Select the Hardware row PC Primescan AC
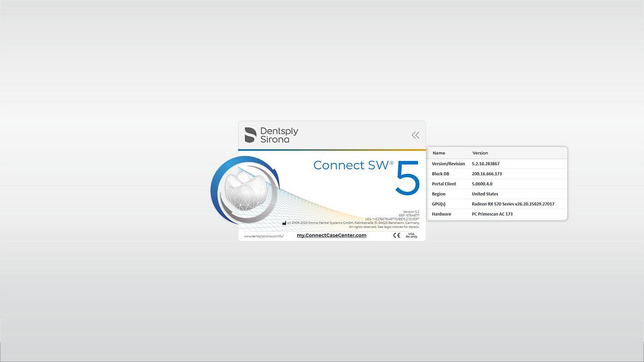The width and height of the screenshot is (644, 362). [496, 214]
